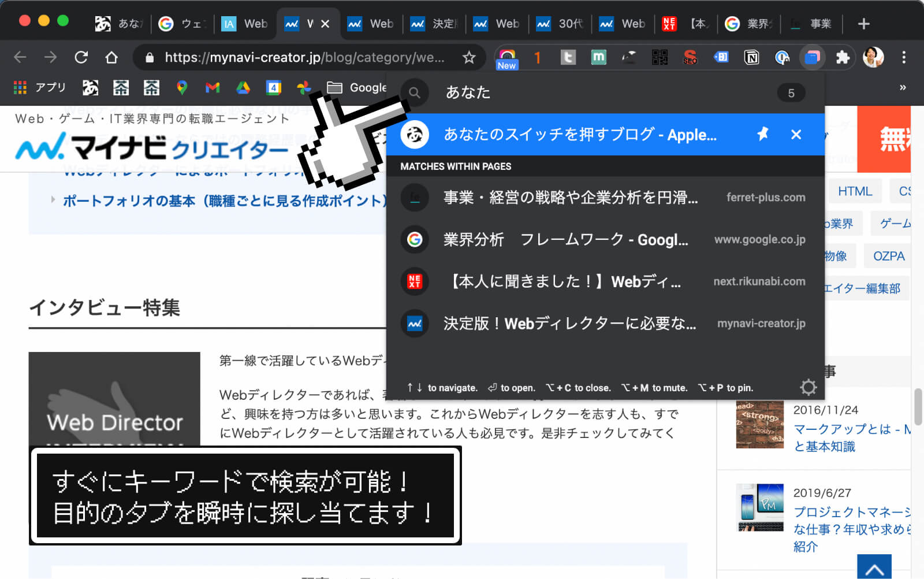Open the マークアップとは article link
The width and height of the screenshot is (924, 579).
point(852,437)
